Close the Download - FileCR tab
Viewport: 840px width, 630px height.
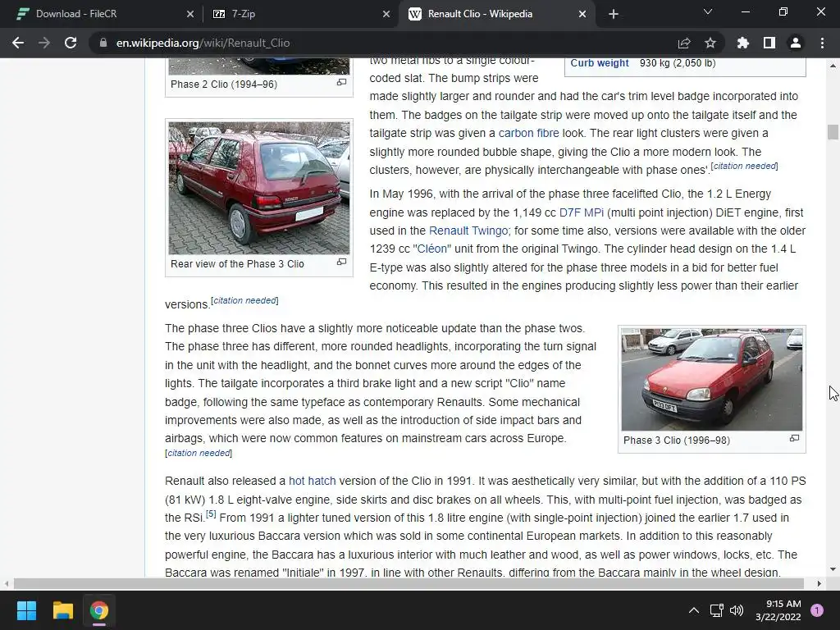(x=190, y=14)
